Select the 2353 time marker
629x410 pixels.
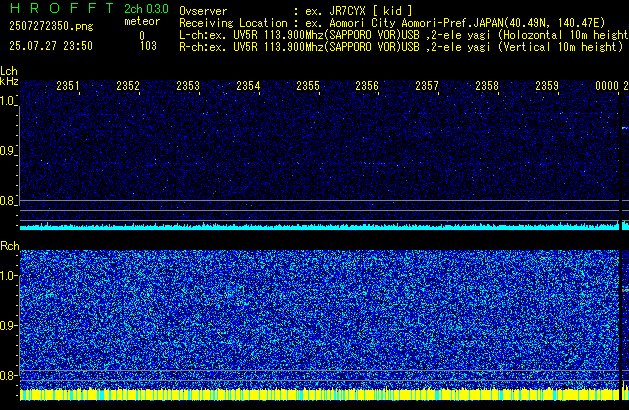pyautogui.click(x=188, y=86)
